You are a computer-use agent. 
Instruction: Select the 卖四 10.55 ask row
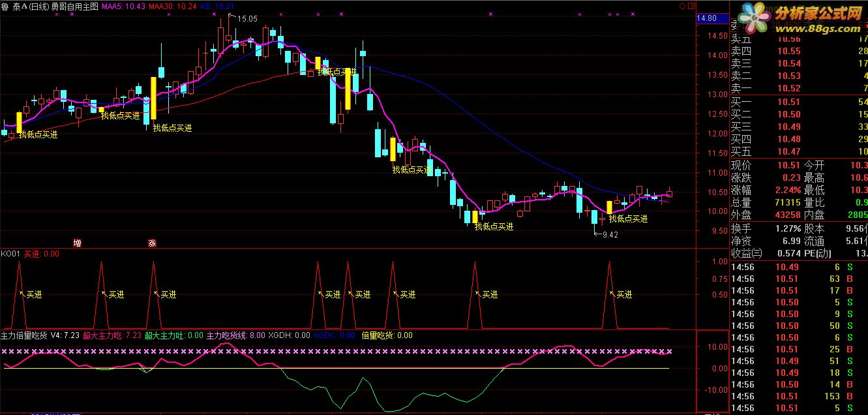tap(798, 52)
